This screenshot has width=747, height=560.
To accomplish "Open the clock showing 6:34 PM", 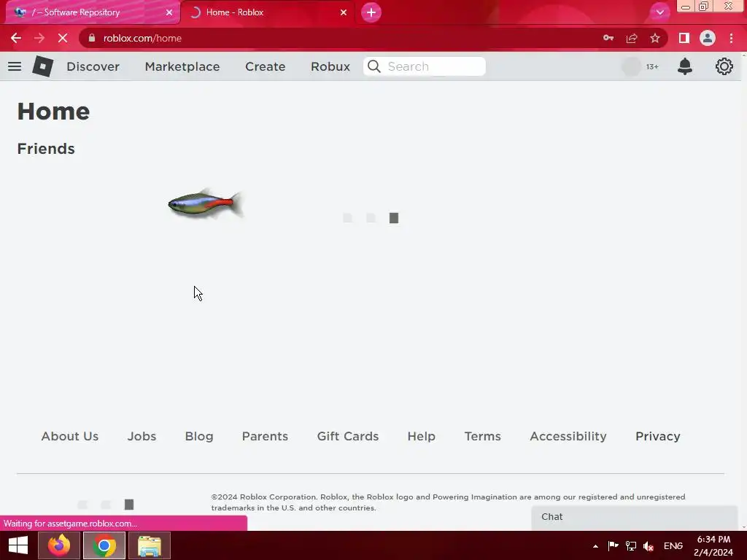I will coord(713,546).
